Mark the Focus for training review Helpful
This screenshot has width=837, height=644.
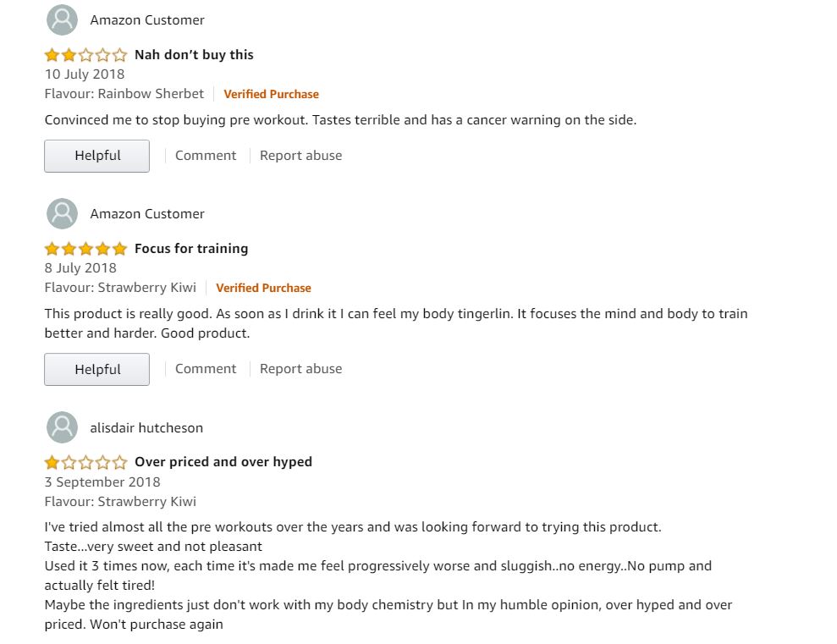pyautogui.click(x=96, y=369)
